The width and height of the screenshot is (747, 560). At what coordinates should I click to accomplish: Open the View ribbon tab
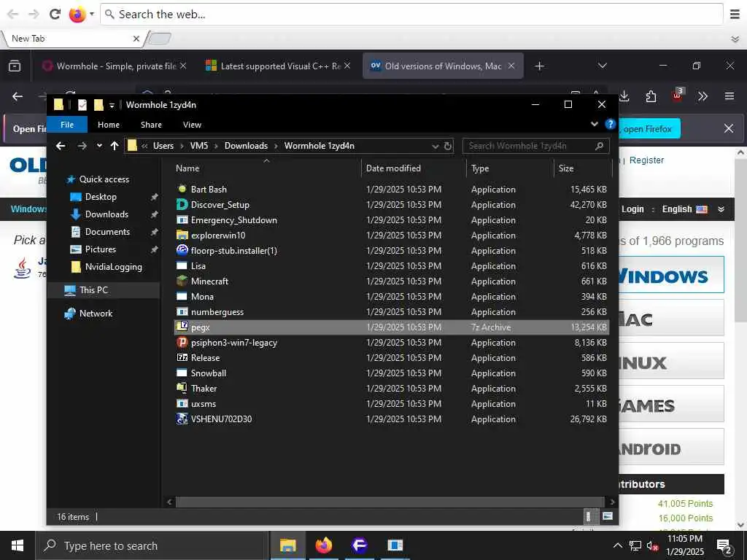[192, 125]
